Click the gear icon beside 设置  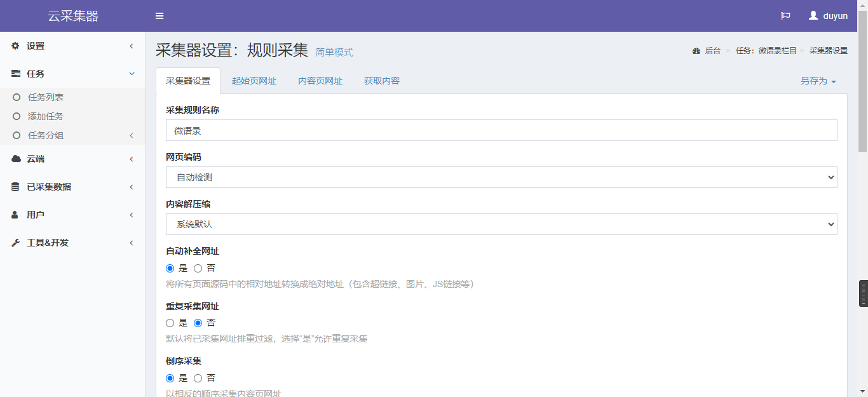(x=16, y=46)
